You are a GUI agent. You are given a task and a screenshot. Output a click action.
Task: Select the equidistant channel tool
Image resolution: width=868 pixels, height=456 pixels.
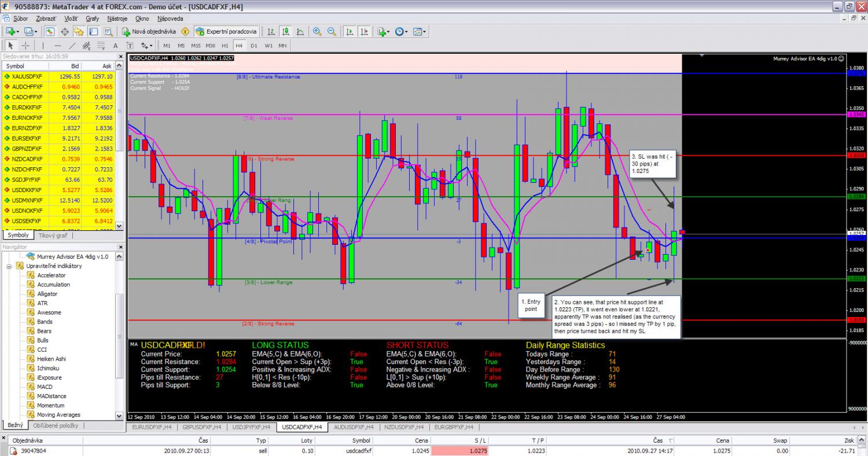click(87, 45)
